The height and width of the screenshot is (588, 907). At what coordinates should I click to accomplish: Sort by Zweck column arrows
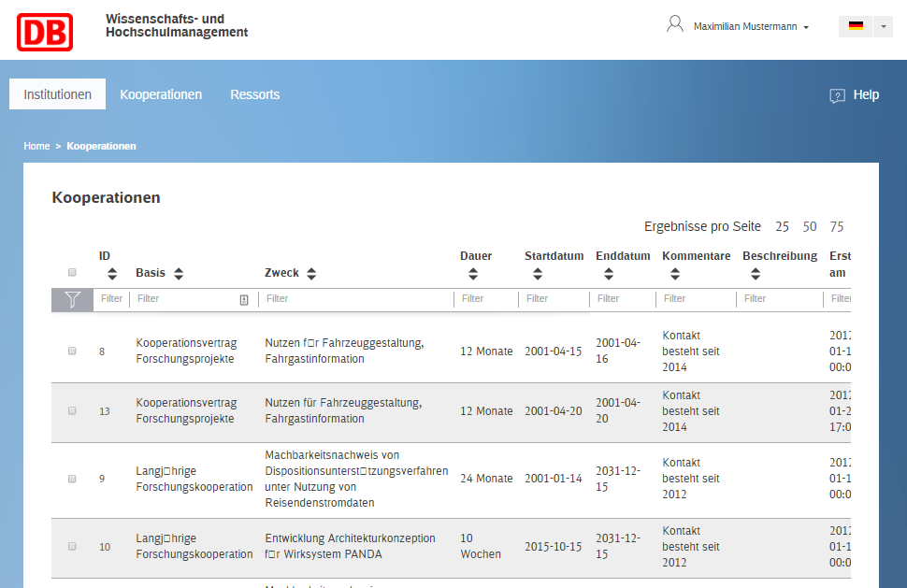tap(311, 274)
